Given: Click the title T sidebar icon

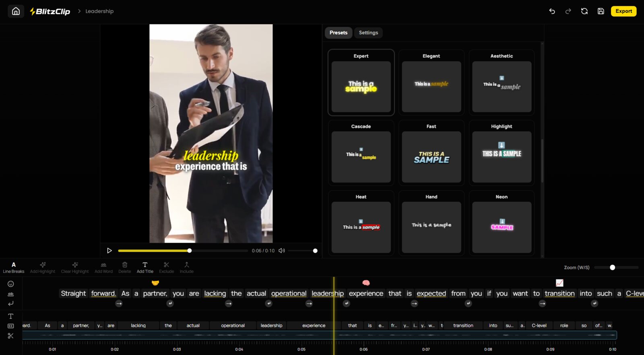Looking at the screenshot, I should pos(11,316).
